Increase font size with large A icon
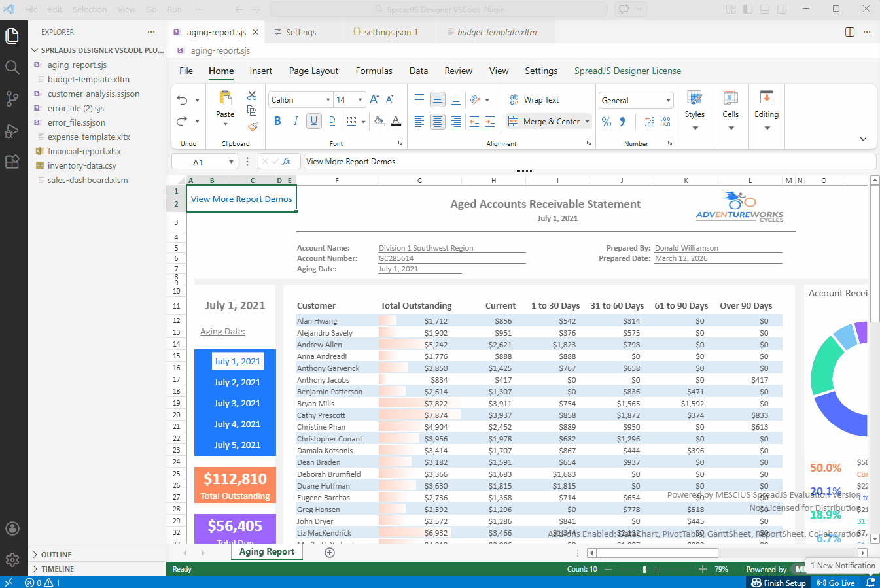Viewport: 880px width, 588px height. tap(374, 99)
